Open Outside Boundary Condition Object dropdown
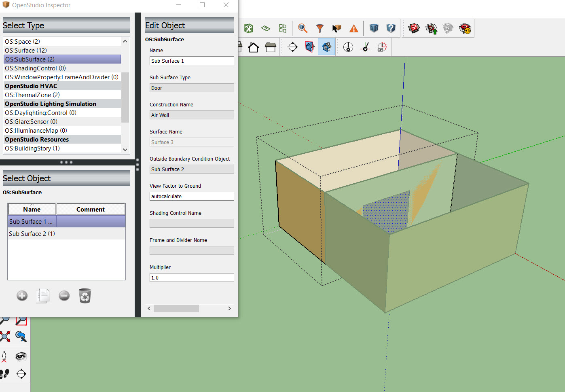Image resolution: width=565 pixels, height=392 pixels. click(x=192, y=169)
